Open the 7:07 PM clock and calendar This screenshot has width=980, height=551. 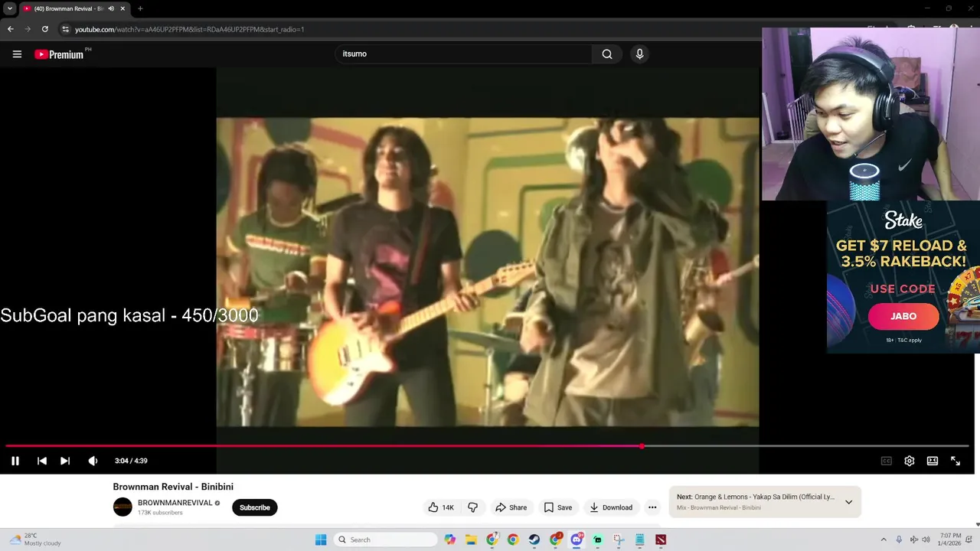click(949, 540)
